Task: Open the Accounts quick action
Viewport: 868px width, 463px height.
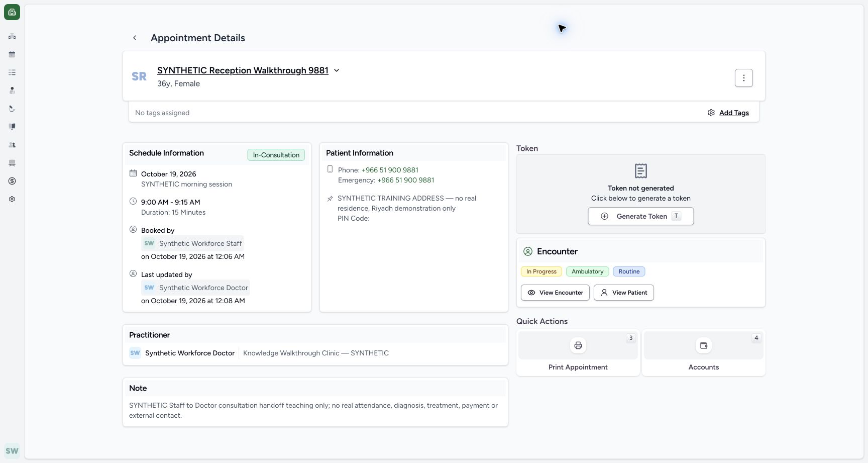Action: (704, 353)
